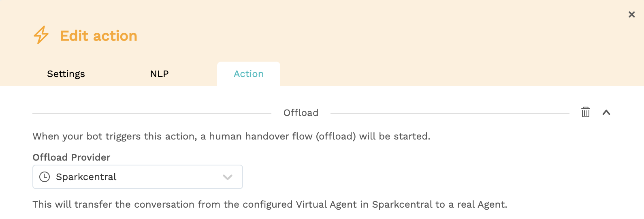
Task: Close the Edit action dialog
Action: pos(631,15)
